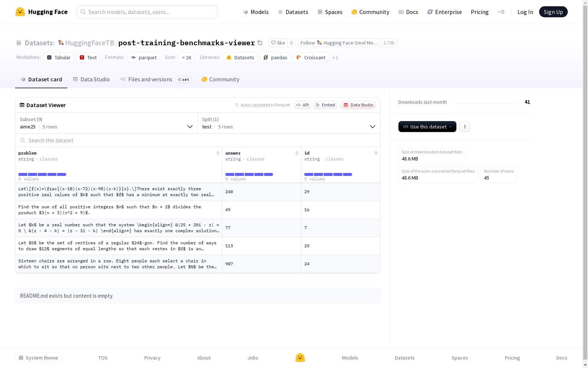
Task: Follow Hugging Face Smol Models
Action: tap(339, 43)
